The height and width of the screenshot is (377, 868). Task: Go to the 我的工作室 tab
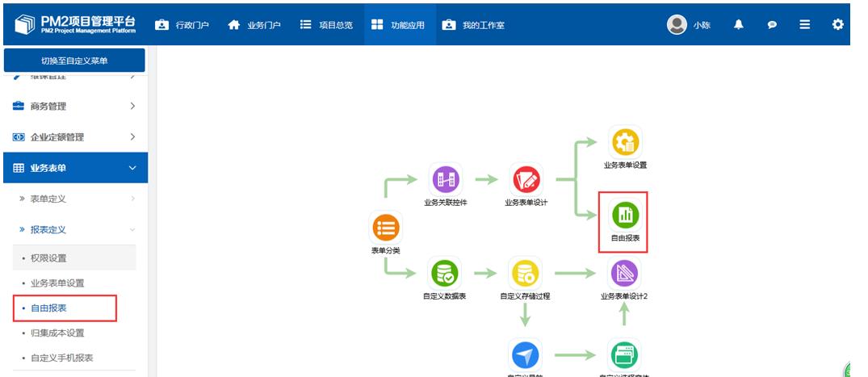tap(474, 25)
